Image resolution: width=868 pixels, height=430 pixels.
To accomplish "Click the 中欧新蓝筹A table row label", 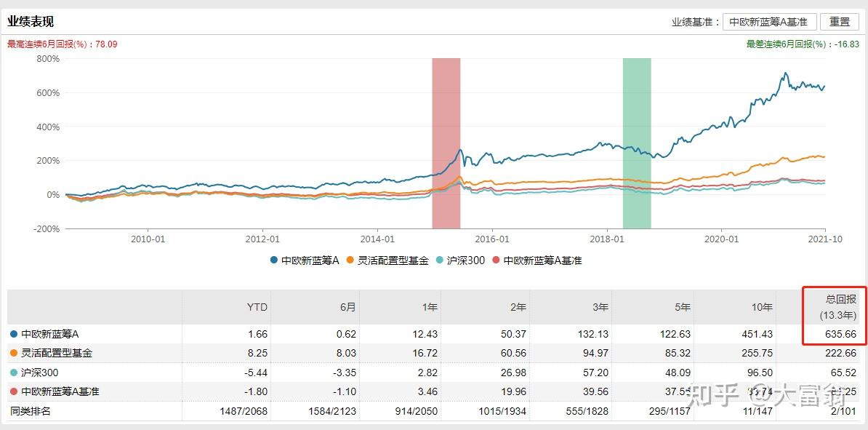I will (50, 334).
